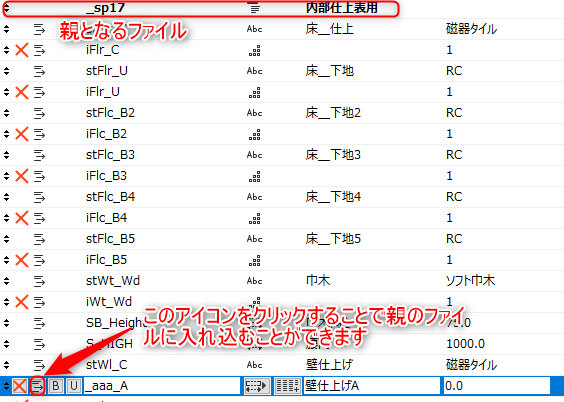Viewport: 564px width, 402px height.
Task: Click the up-down reorder handle of iFlc_B5
Action: point(6,260)
